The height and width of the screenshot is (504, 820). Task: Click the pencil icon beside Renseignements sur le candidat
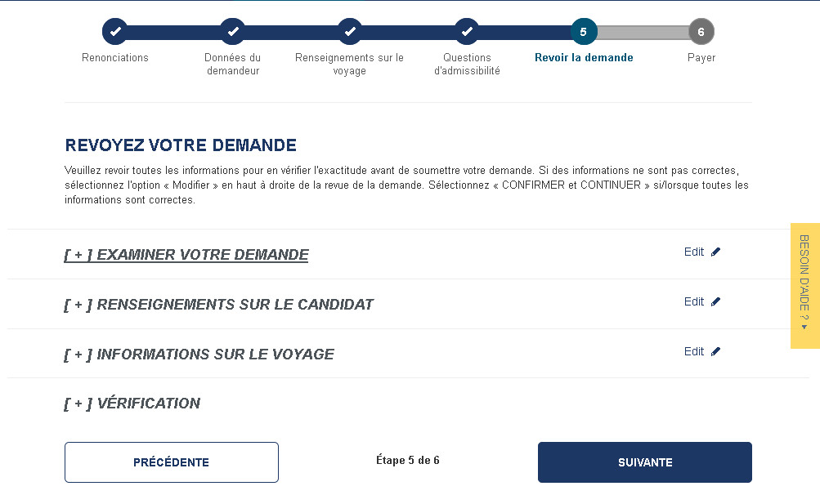717,301
